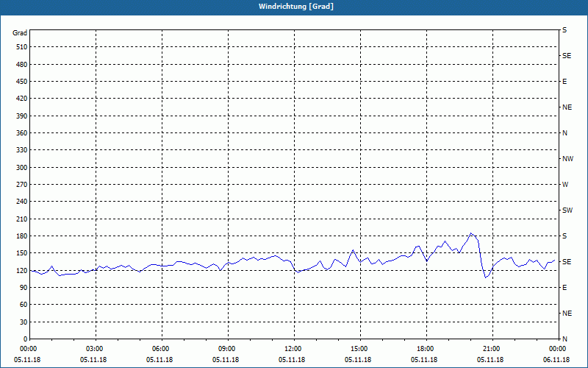Select the E compass label at 450 level
Viewport: 588px width, 368px height.
point(564,82)
